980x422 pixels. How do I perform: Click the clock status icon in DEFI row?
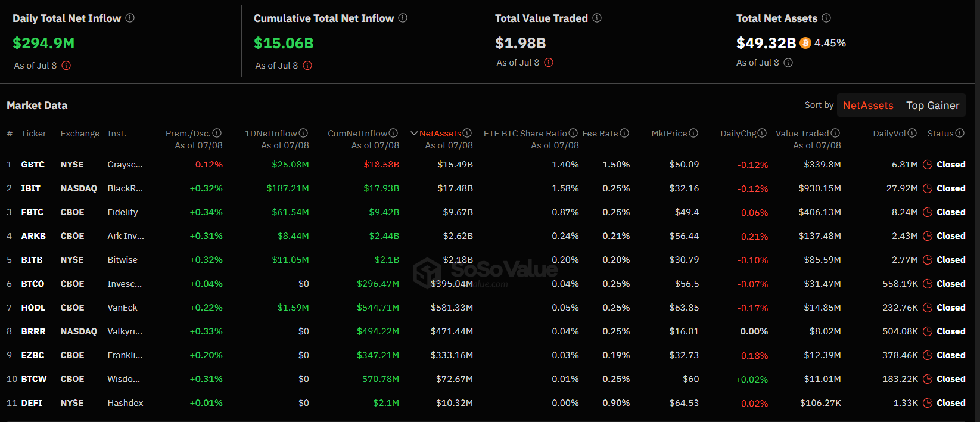click(x=928, y=403)
